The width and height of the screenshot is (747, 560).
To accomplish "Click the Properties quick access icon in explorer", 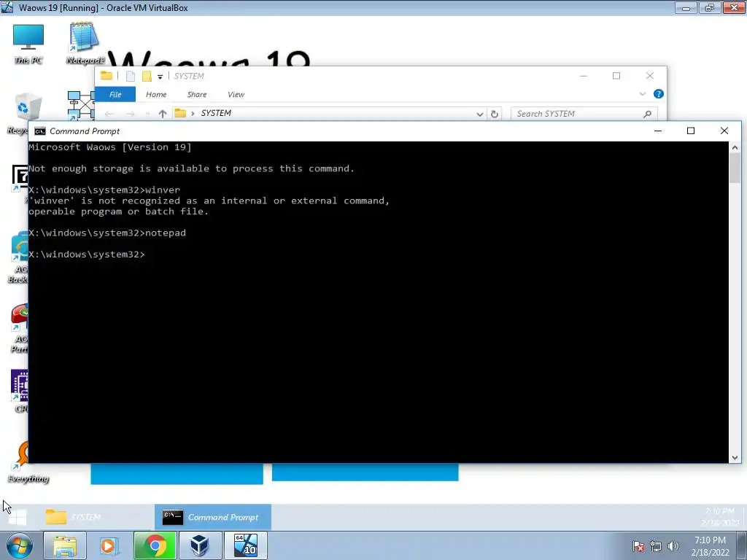I will click(x=131, y=76).
